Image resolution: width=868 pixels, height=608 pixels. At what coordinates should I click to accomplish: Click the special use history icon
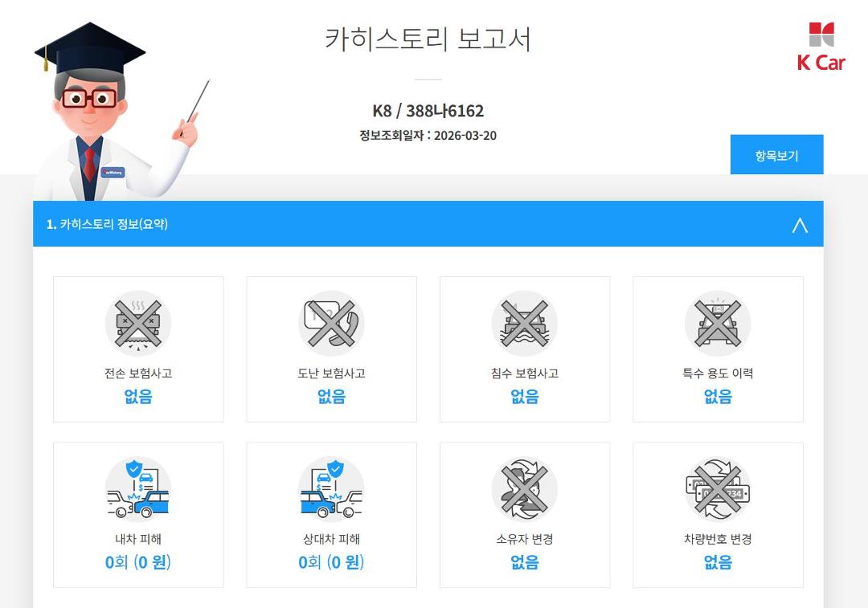coord(718,323)
